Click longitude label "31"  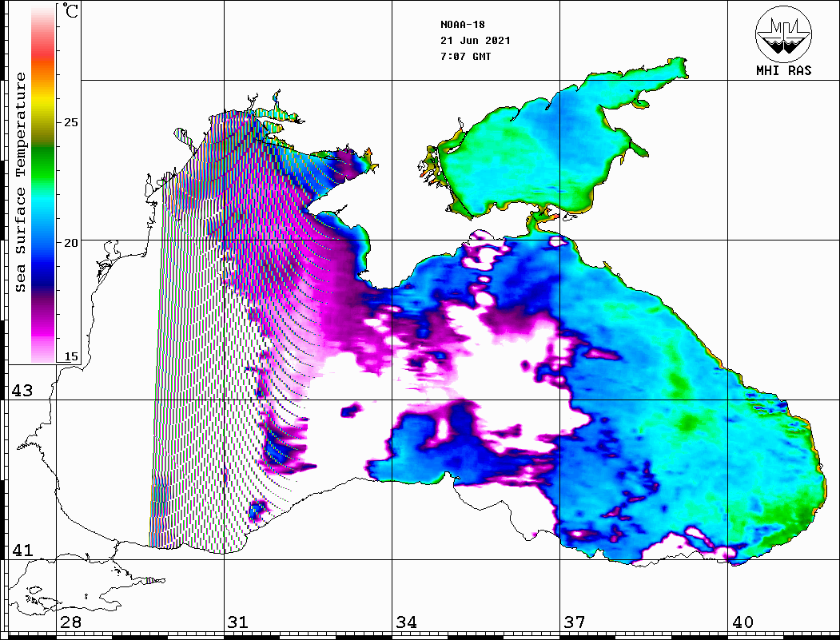238,622
